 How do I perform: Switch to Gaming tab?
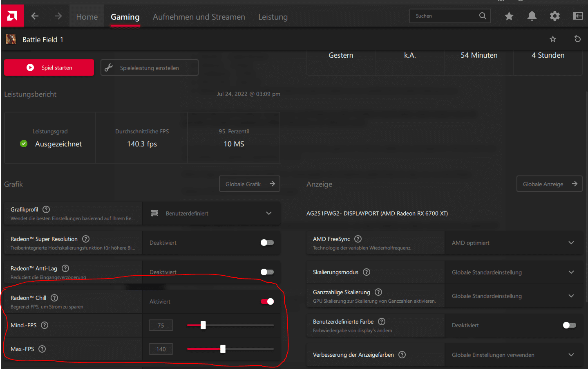point(125,17)
